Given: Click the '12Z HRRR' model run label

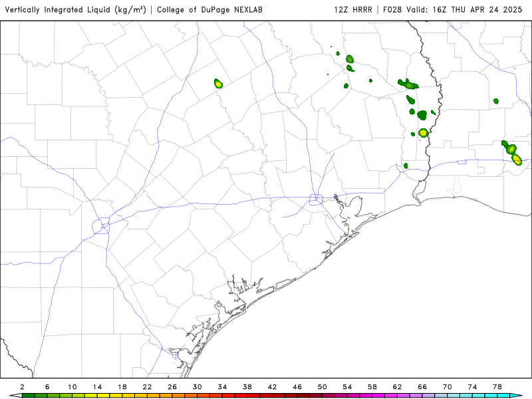Looking at the screenshot, I should (x=353, y=9).
